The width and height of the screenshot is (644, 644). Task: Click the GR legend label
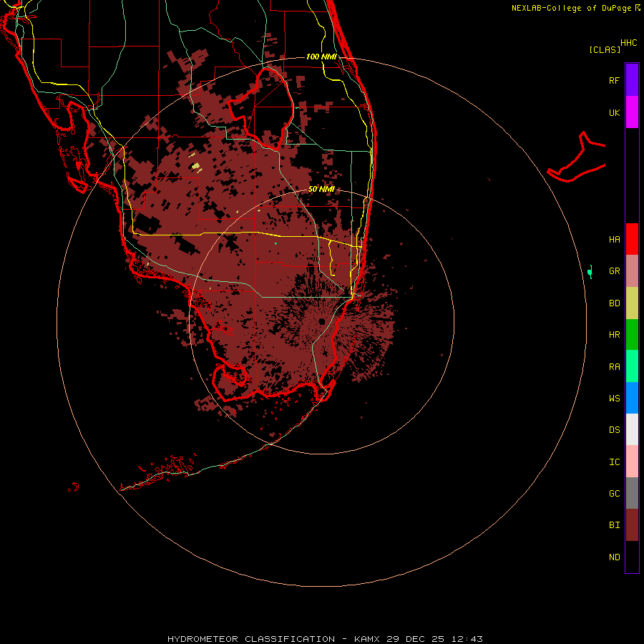(614, 271)
